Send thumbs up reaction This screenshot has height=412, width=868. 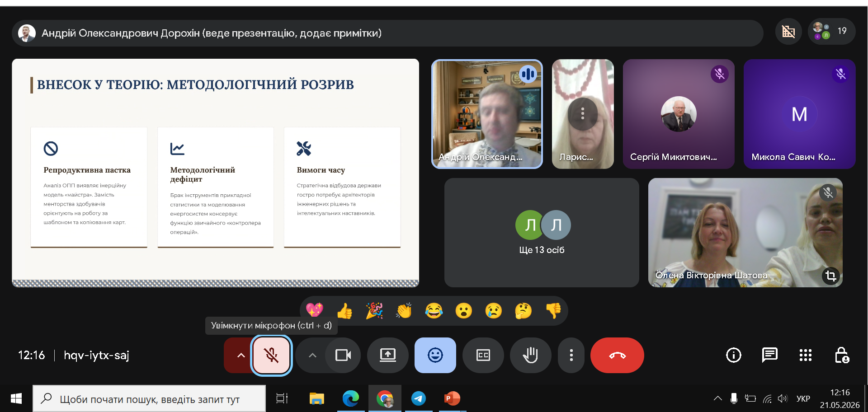click(344, 310)
